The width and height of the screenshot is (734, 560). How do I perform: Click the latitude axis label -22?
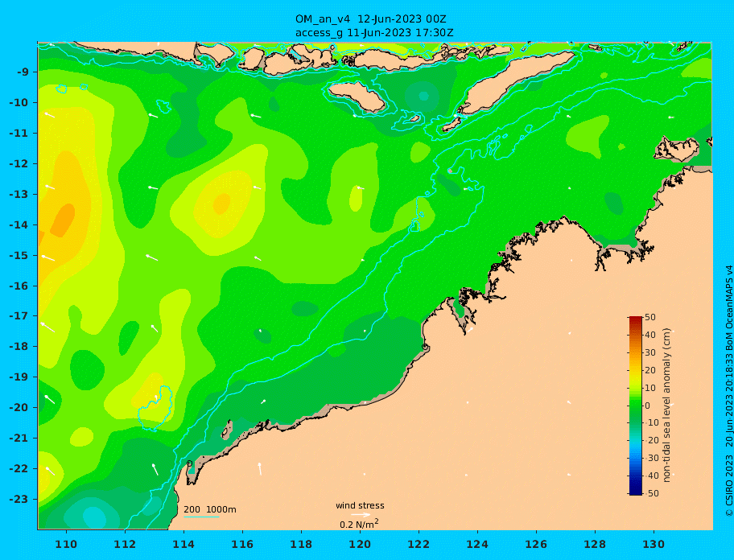pyautogui.click(x=19, y=469)
